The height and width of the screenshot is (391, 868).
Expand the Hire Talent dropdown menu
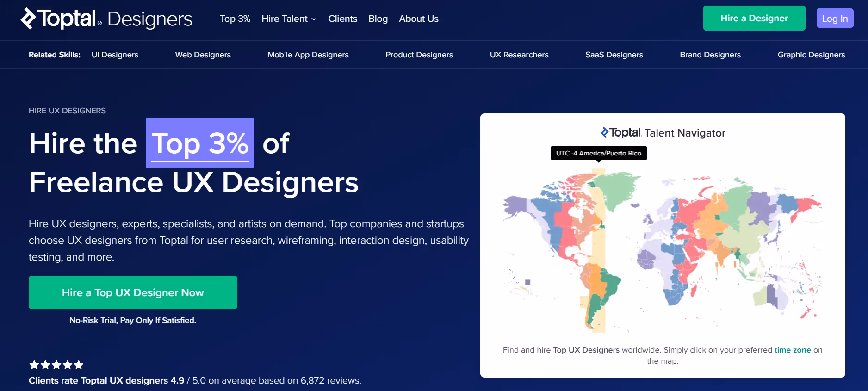[x=289, y=19]
